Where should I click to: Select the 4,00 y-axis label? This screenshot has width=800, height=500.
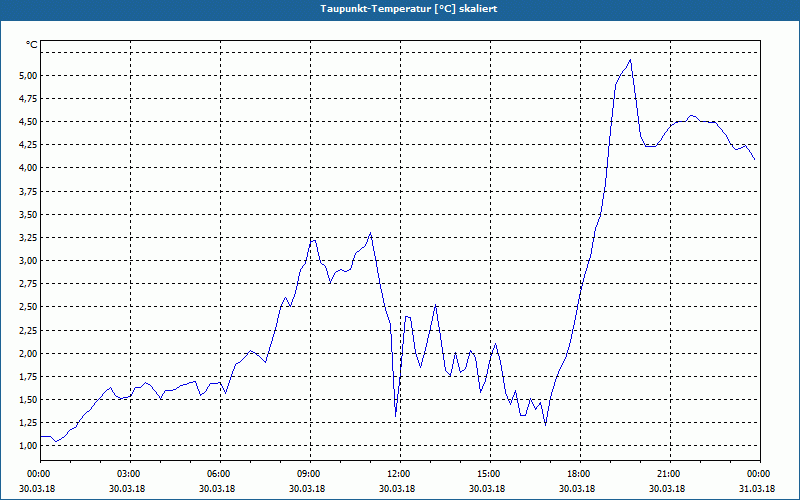click(29, 168)
